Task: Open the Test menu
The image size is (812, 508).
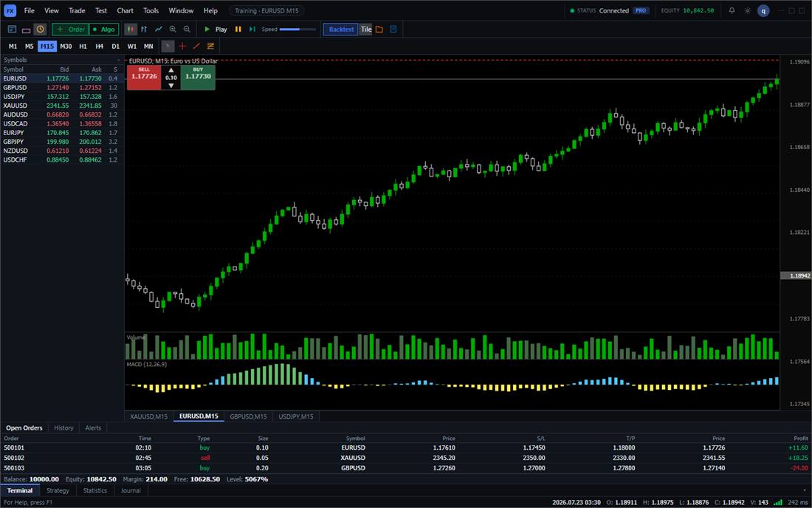Action: pyautogui.click(x=101, y=10)
